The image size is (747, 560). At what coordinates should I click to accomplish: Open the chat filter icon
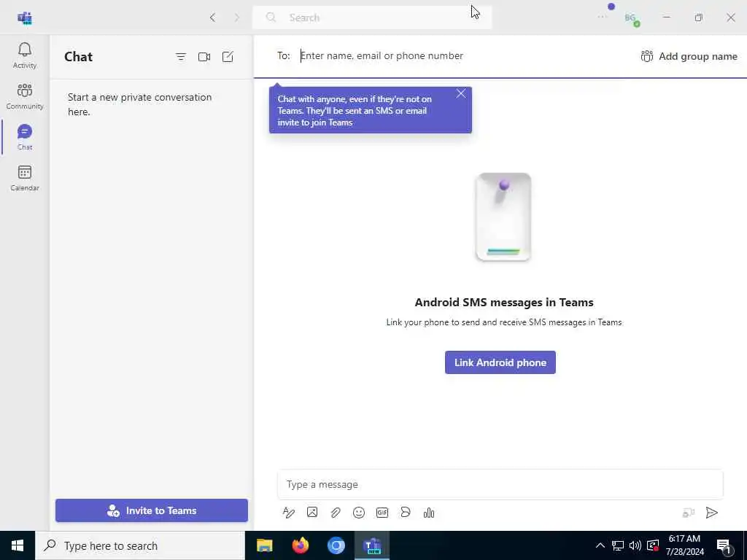181,57
